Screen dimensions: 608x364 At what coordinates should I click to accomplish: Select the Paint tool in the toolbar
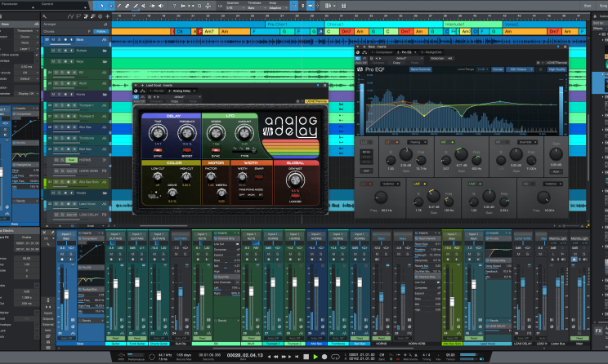coord(136,6)
